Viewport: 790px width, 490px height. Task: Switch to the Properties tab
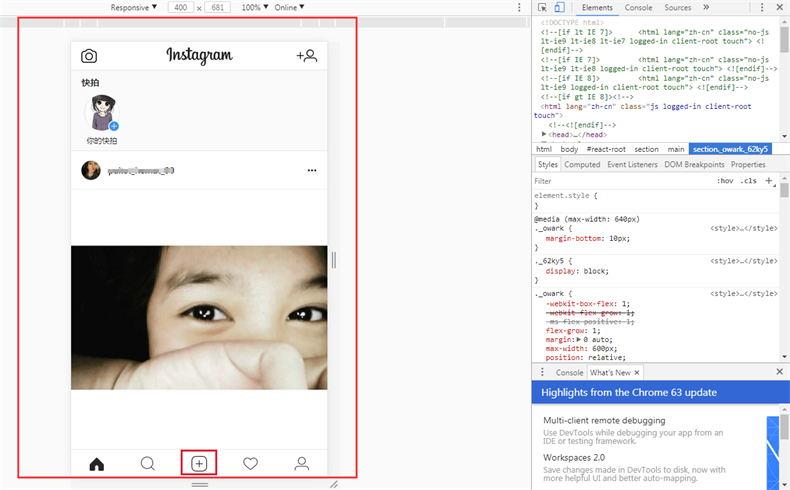point(748,165)
